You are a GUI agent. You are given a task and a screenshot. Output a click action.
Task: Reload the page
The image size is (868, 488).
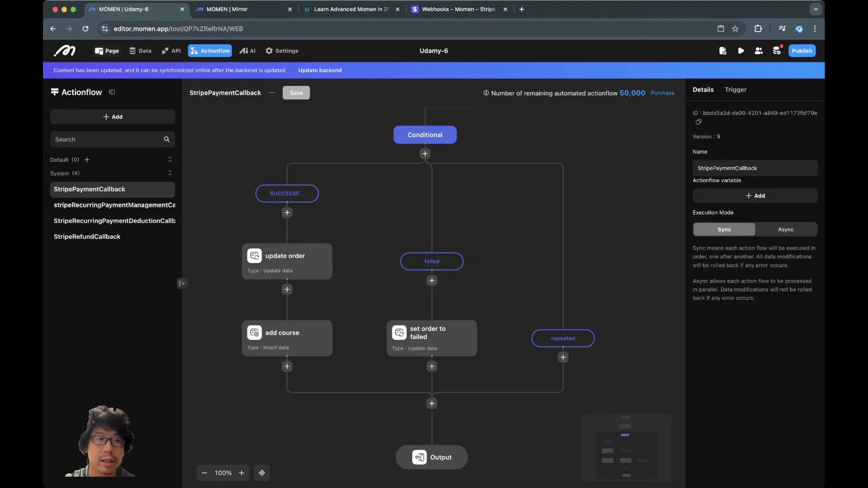pyautogui.click(x=85, y=29)
